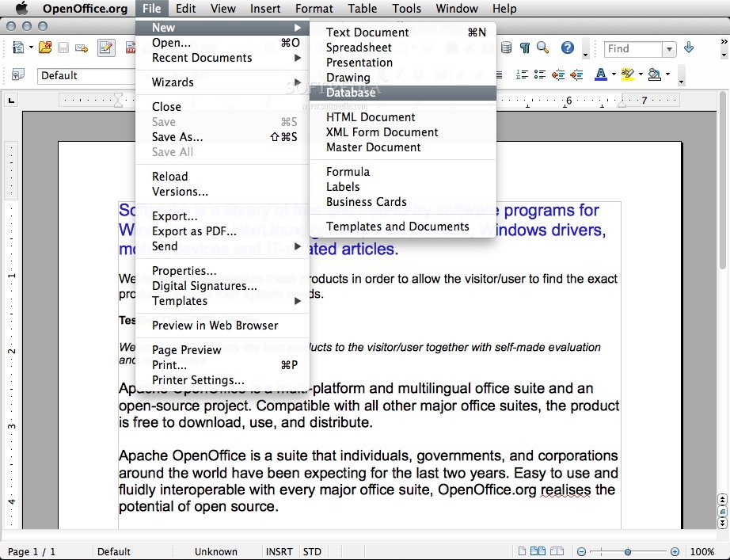Click the New document toolbar icon
The width and height of the screenshot is (730, 560).
[18, 48]
